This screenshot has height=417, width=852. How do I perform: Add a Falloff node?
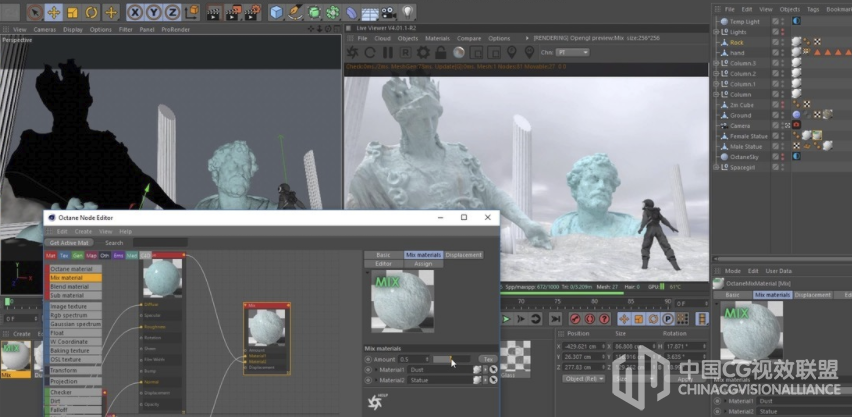[x=75, y=409]
